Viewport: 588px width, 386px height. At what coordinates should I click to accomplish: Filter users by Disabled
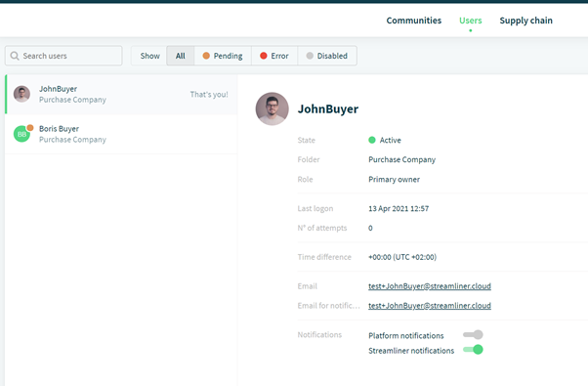click(327, 56)
